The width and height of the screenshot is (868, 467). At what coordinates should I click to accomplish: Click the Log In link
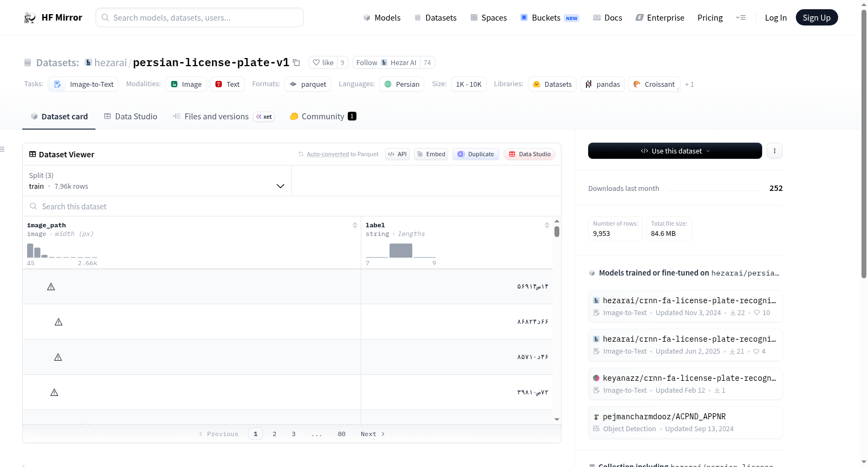tap(776, 18)
